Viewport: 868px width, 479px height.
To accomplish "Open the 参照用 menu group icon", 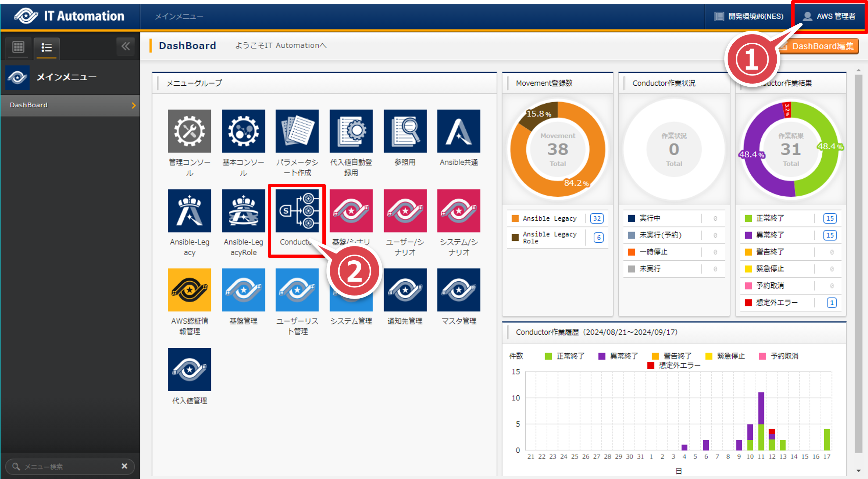I will pos(405,131).
